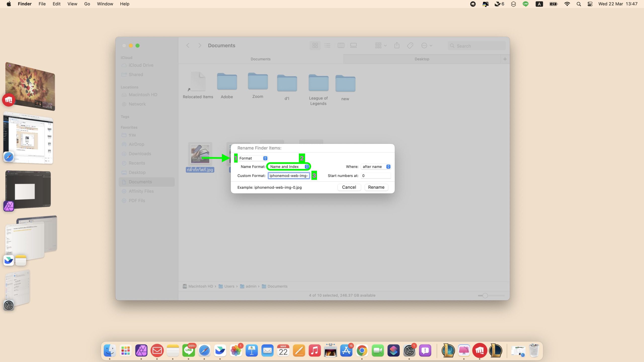The height and width of the screenshot is (362, 644).
Task: Open the after name Where dropdown
Action: (x=376, y=167)
